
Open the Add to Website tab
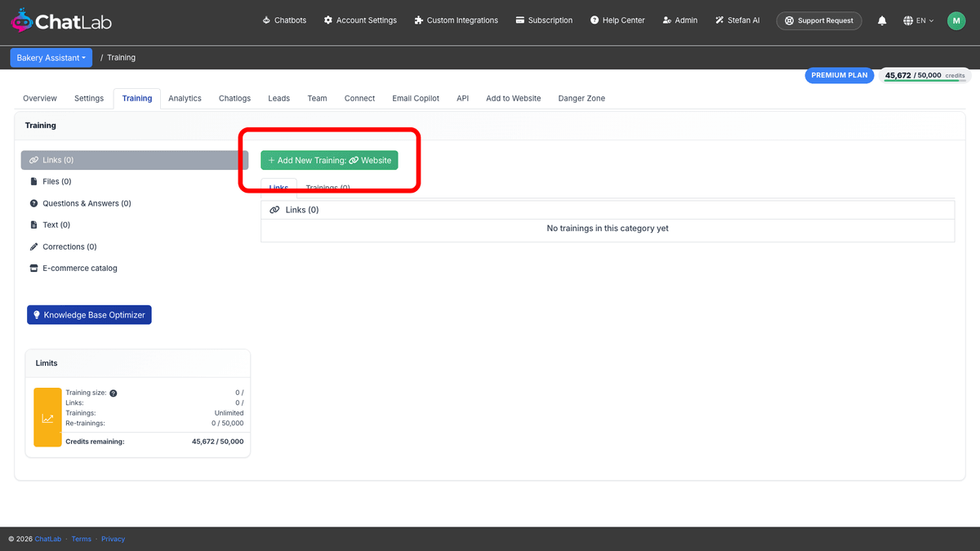513,98
